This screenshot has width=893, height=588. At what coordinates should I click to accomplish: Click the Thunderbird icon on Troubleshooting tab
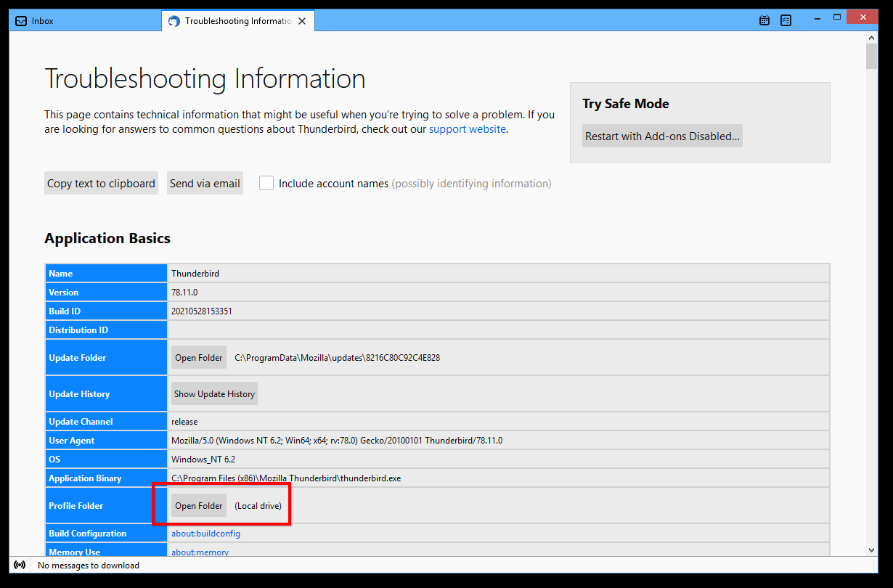(174, 21)
